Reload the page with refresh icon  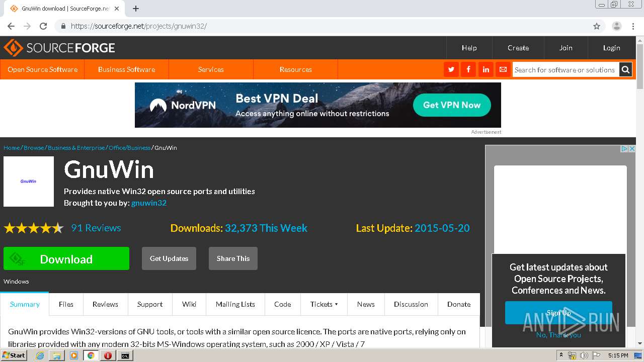point(43,26)
